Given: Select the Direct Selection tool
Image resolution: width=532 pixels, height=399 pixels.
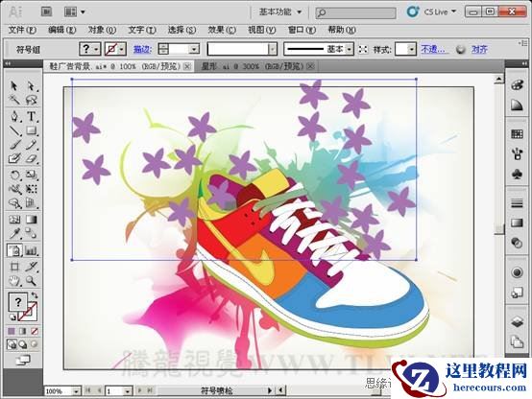Looking at the screenshot, I should (32, 85).
